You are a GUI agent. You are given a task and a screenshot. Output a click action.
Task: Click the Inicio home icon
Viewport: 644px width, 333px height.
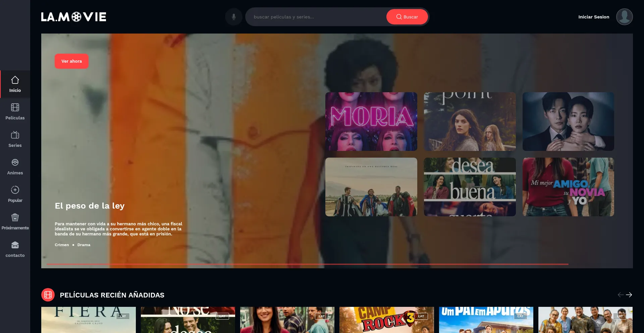(15, 80)
